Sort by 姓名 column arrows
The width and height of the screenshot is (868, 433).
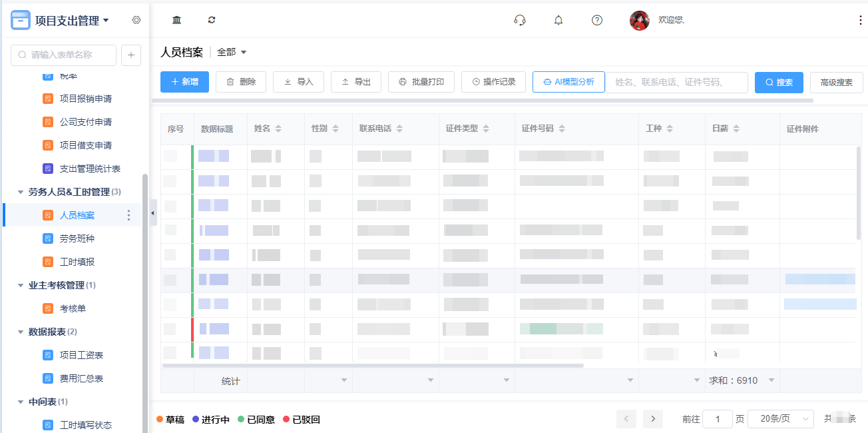278,129
